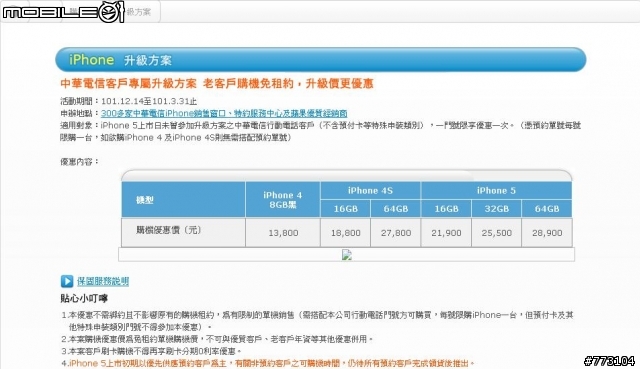Click the 購機優惠價（元） row label
The image size is (640, 369).
[169, 230]
